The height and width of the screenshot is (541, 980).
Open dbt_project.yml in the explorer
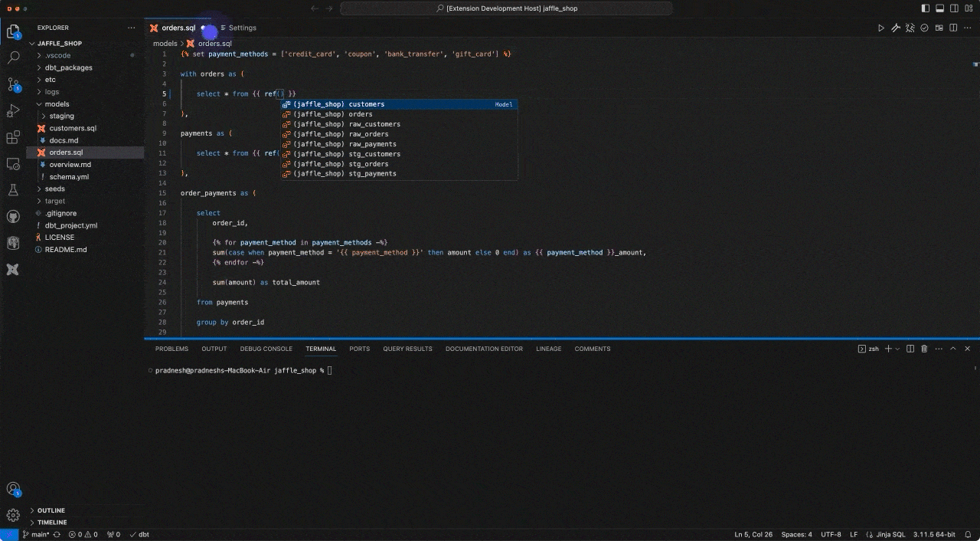(x=85, y=225)
